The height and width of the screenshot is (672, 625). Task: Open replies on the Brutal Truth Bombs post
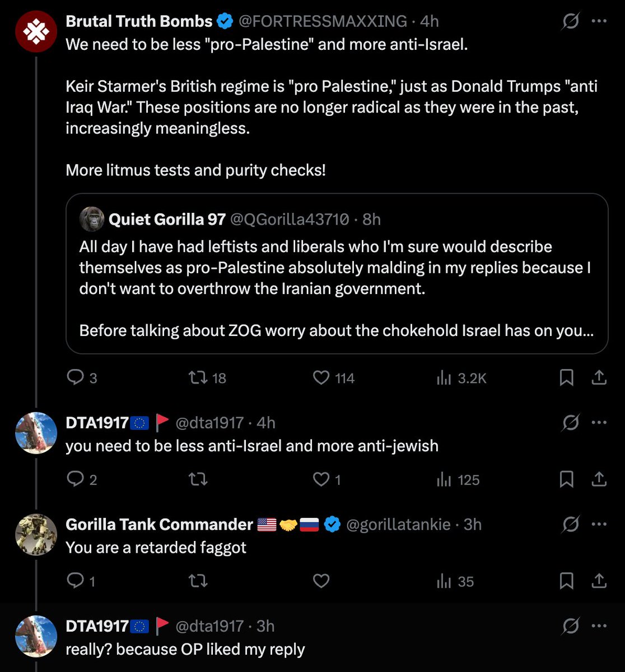click(x=82, y=378)
